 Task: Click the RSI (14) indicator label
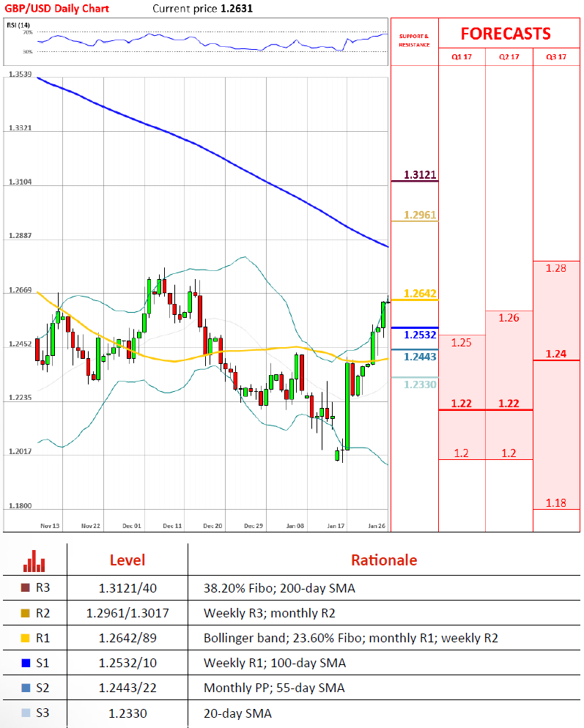[18, 25]
